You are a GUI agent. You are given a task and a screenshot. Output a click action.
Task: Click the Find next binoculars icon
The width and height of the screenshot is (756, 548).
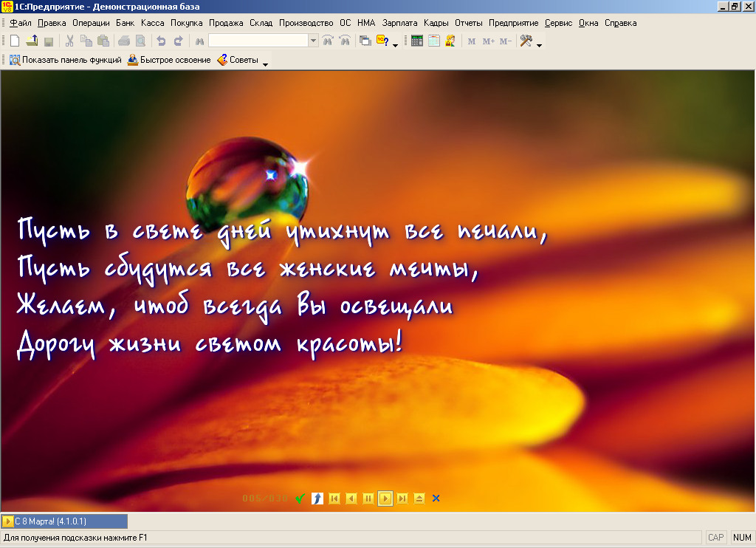tap(345, 41)
